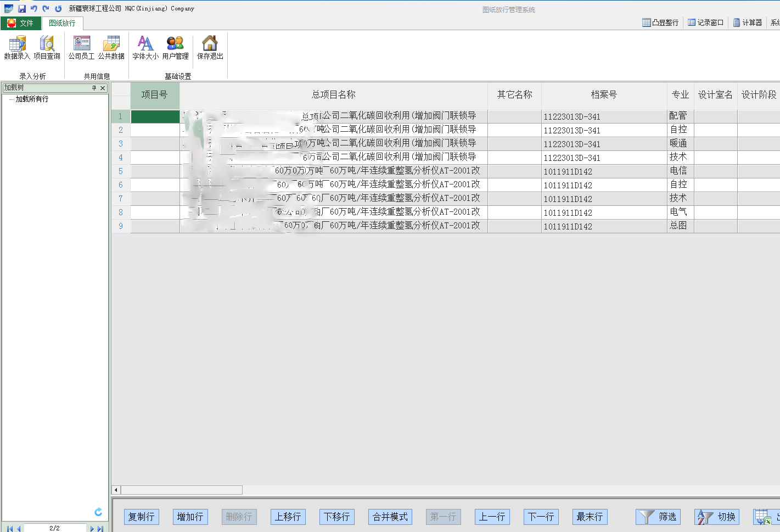Select the 加载所有行 tree node
The image size is (780, 532).
pos(32,99)
